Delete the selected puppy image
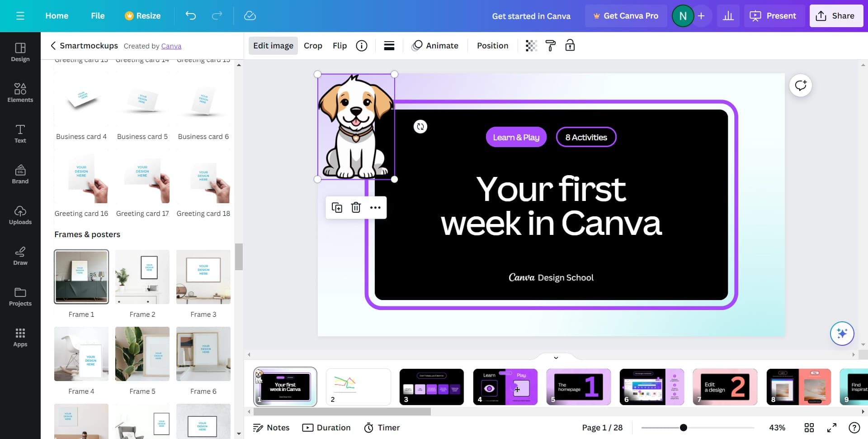This screenshot has height=439, width=868. (x=356, y=208)
